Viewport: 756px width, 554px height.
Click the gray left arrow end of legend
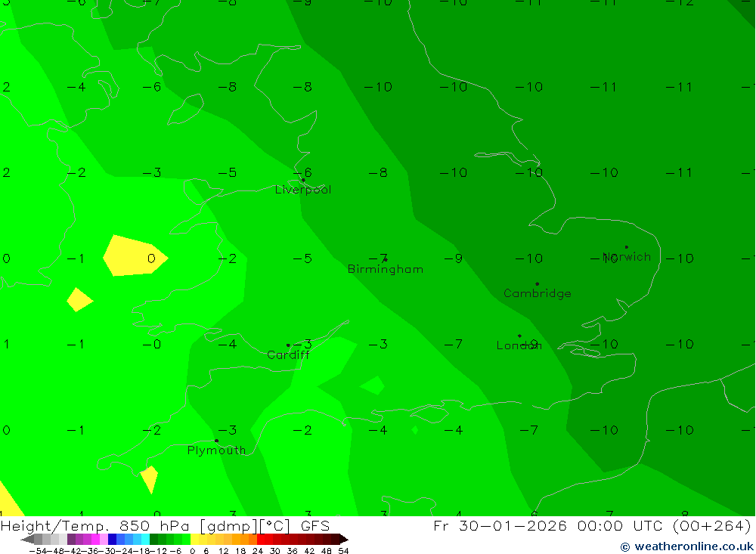pos(27,539)
